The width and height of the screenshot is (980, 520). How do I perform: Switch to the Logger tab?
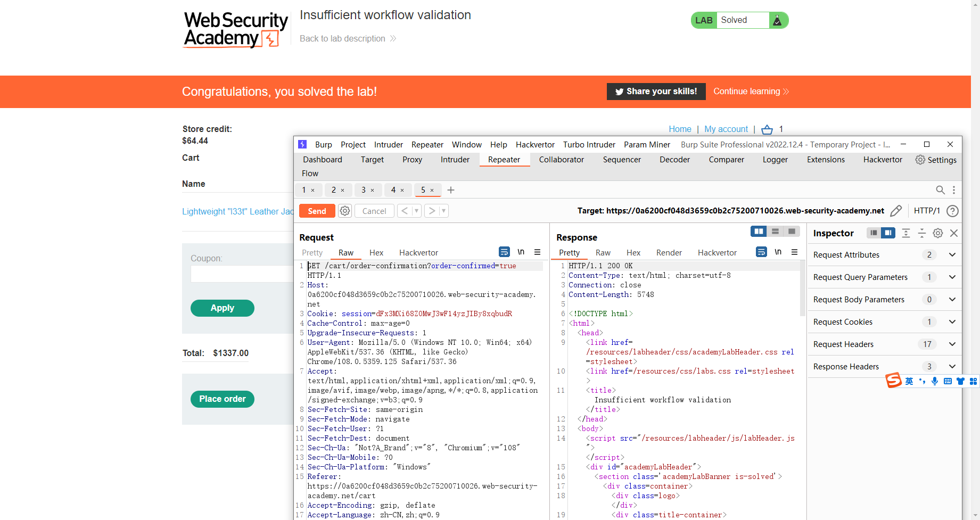coord(775,160)
